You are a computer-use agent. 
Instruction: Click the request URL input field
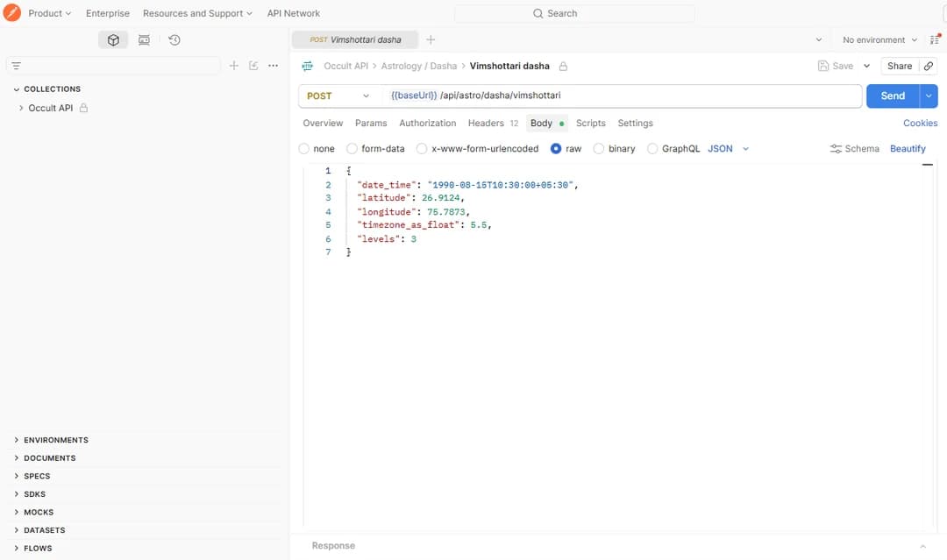(622, 96)
